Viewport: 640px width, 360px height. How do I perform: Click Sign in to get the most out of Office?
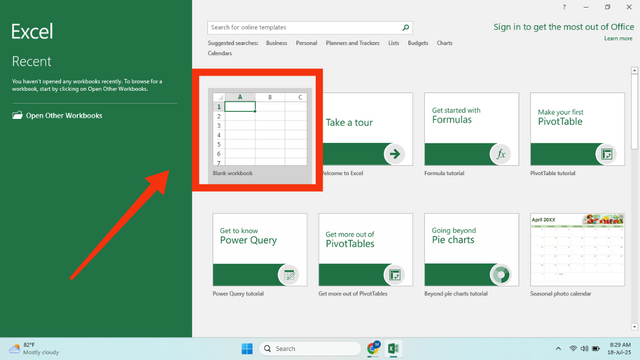[564, 27]
